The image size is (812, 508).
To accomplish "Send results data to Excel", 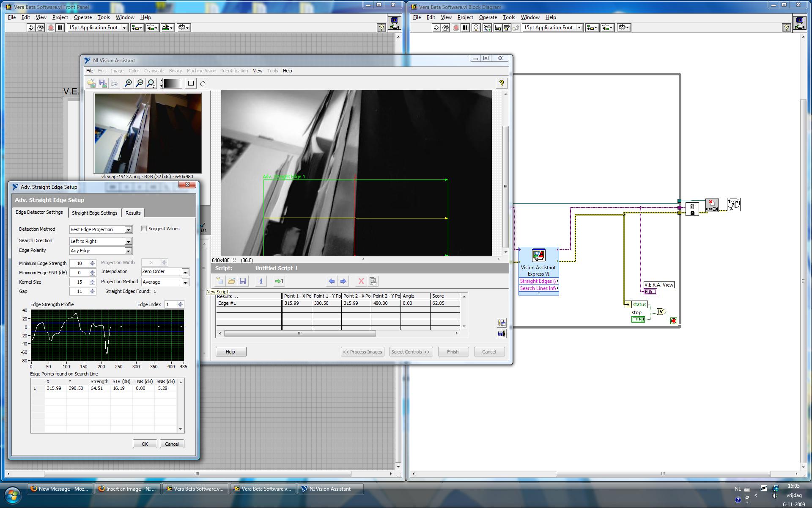I will coord(502,323).
